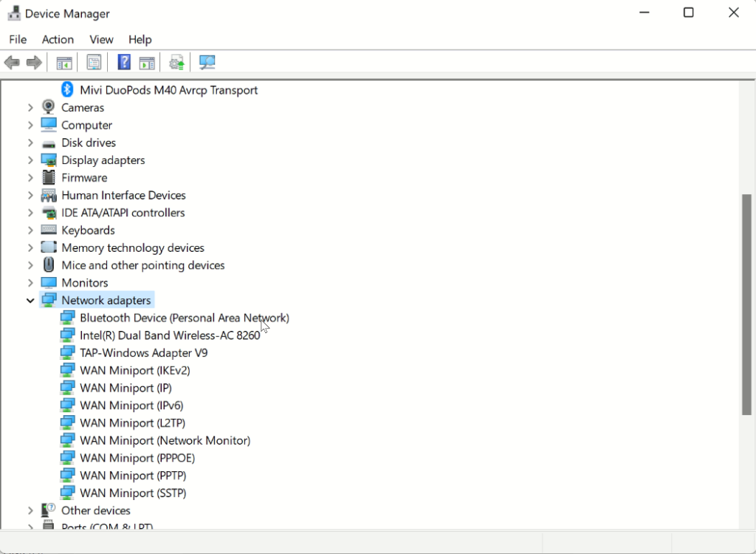Select the Other devices icon
Image resolution: width=756 pixels, height=554 pixels.
click(x=49, y=510)
